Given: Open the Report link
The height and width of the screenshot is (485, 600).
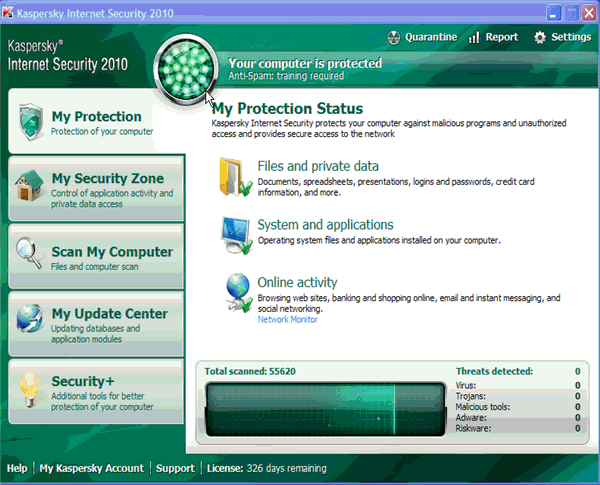Looking at the screenshot, I should [x=502, y=37].
